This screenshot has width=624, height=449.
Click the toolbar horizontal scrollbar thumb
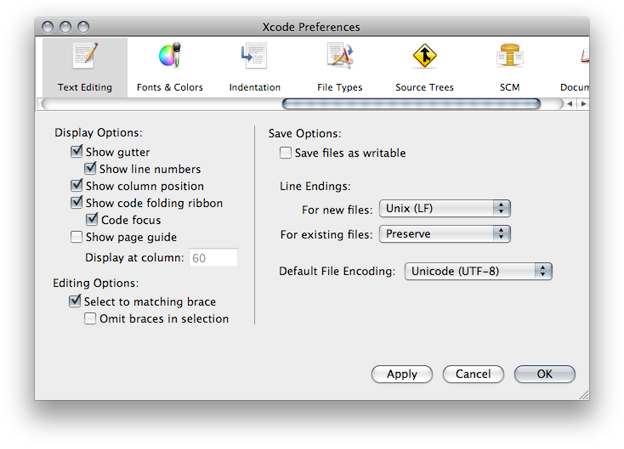(411, 104)
